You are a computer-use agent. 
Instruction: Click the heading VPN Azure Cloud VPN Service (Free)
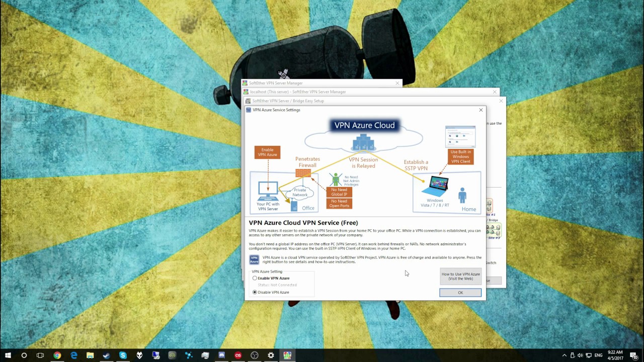(x=303, y=223)
